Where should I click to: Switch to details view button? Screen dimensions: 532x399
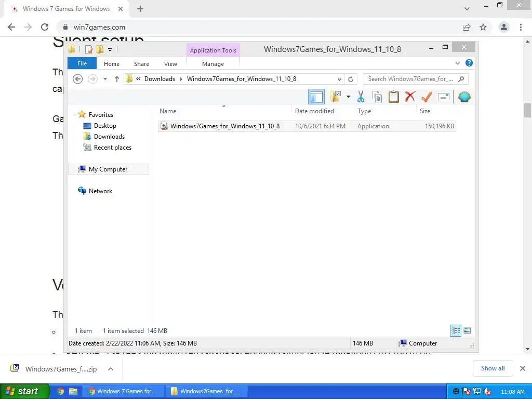click(455, 330)
